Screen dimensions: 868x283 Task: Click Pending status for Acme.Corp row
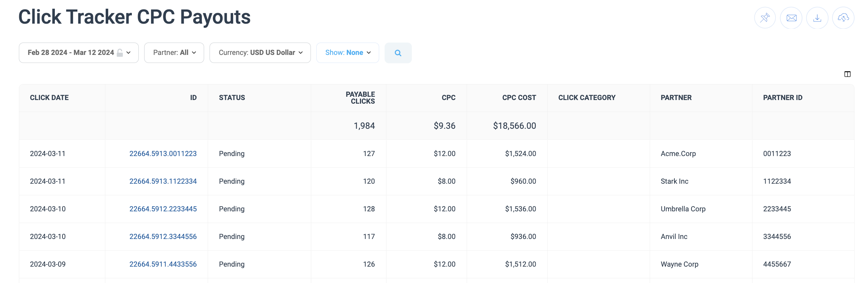click(x=232, y=154)
